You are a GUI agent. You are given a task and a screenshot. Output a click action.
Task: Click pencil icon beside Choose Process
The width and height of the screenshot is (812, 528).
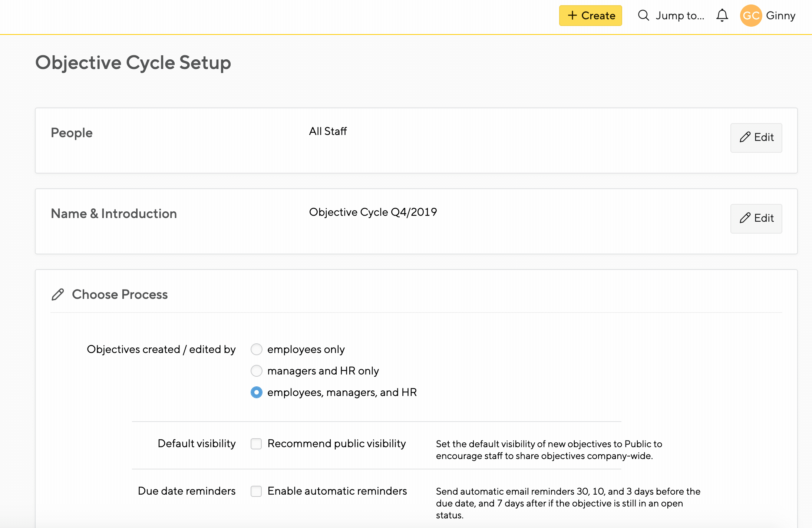tap(58, 294)
